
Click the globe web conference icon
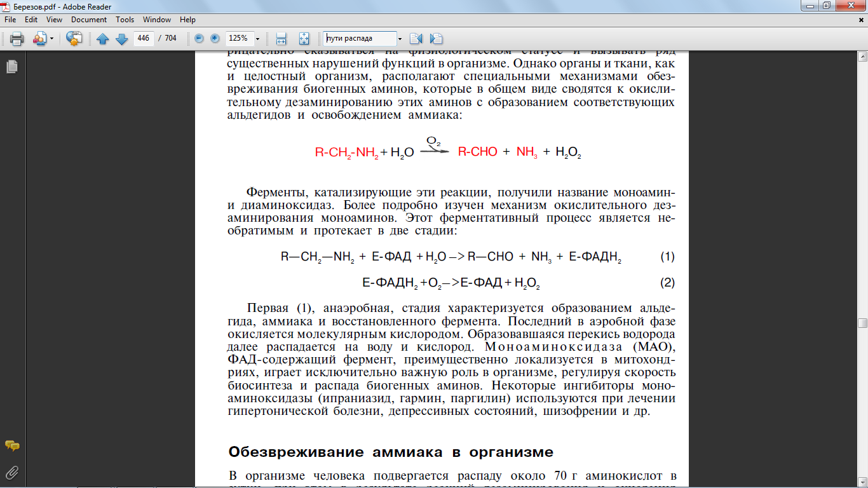click(x=74, y=39)
